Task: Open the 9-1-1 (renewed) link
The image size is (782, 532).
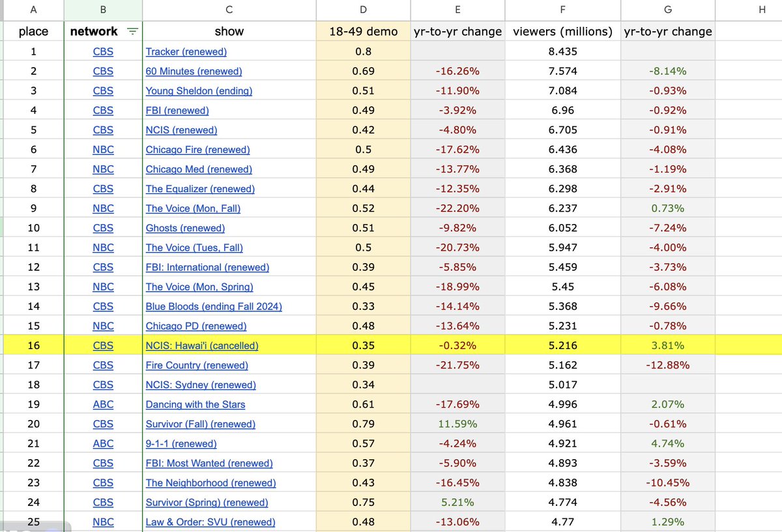Action: [x=181, y=443]
